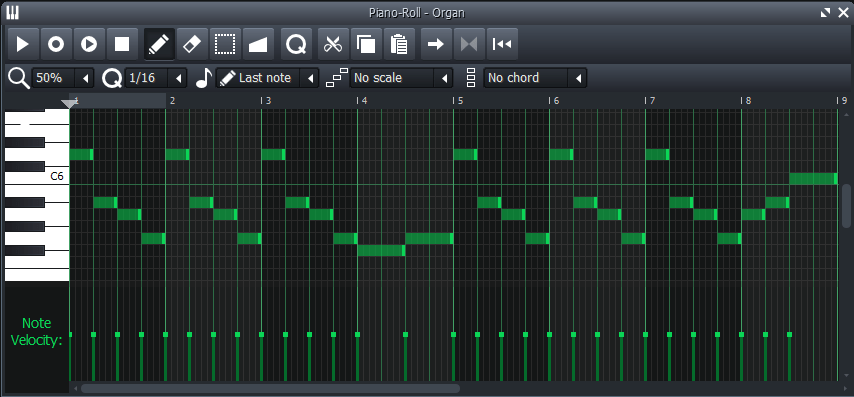The image size is (854, 397).
Task: Click the scale steps icon
Action: coord(337,78)
